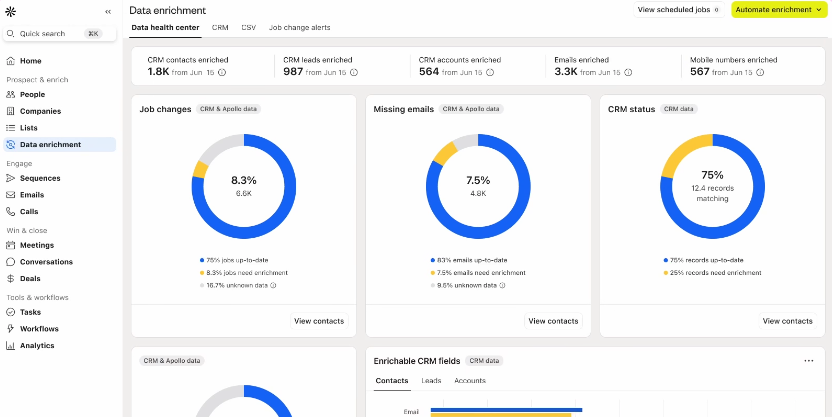
Task: Click the 987 CRM leads enriched value
Action: pyautogui.click(x=293, y=72)
